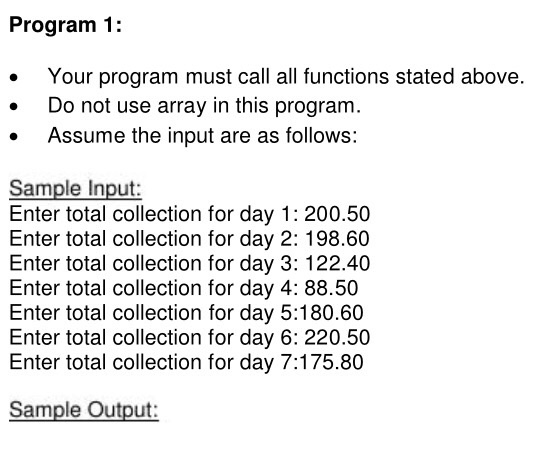Image resolution: width=556 pixels, height=452 pixels.
Task: Click the day 7 value 175.80
Action: 332,362
